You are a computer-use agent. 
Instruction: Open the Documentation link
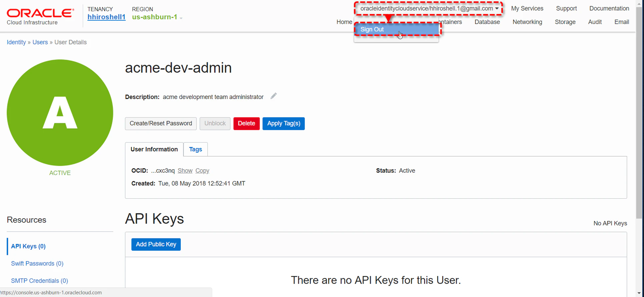(609, 9)
